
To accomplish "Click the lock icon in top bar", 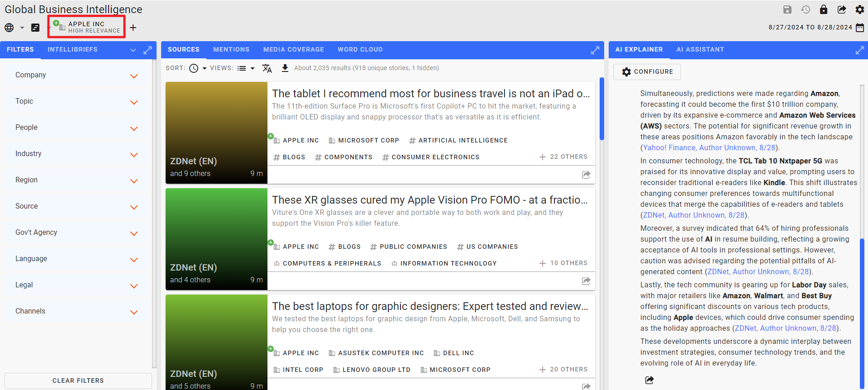I will [824, 10].
